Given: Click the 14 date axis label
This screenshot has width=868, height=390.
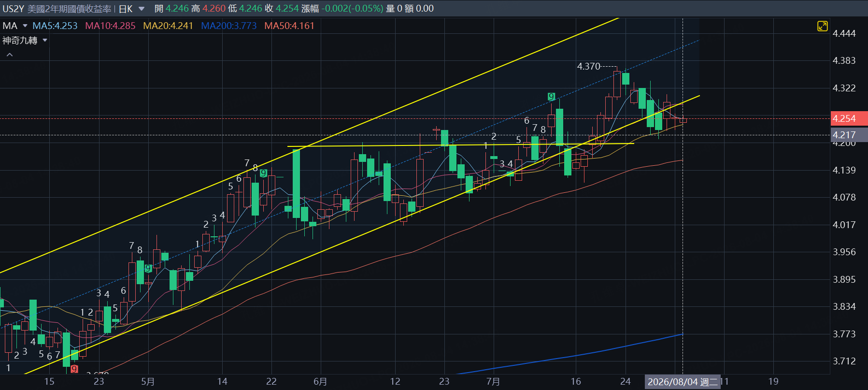Looking at the screenshot, I should pos(222,382).
